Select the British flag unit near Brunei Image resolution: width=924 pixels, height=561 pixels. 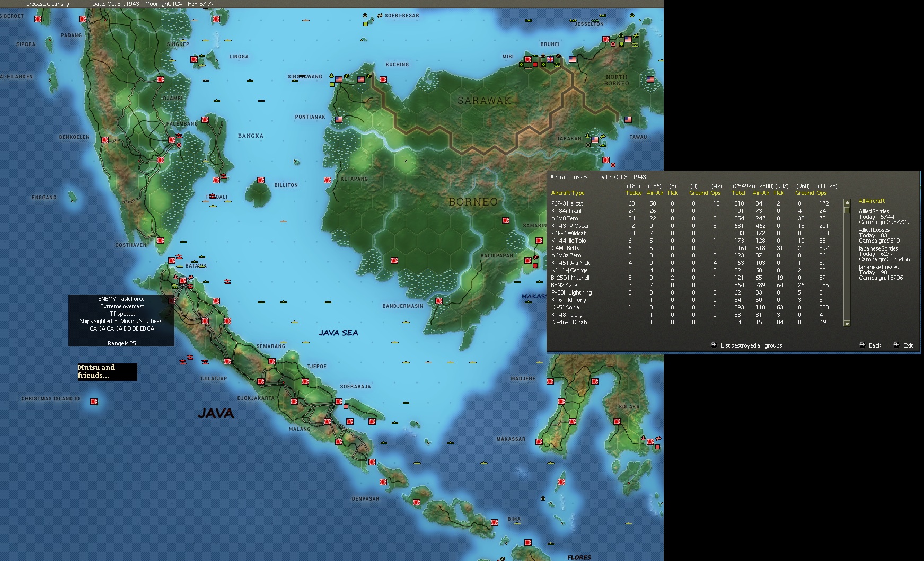(550, 59)
